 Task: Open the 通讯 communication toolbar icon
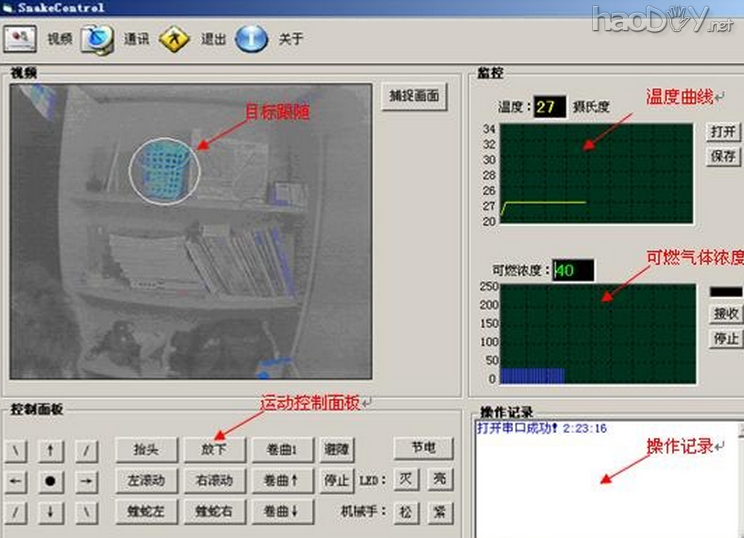[97, 39]
